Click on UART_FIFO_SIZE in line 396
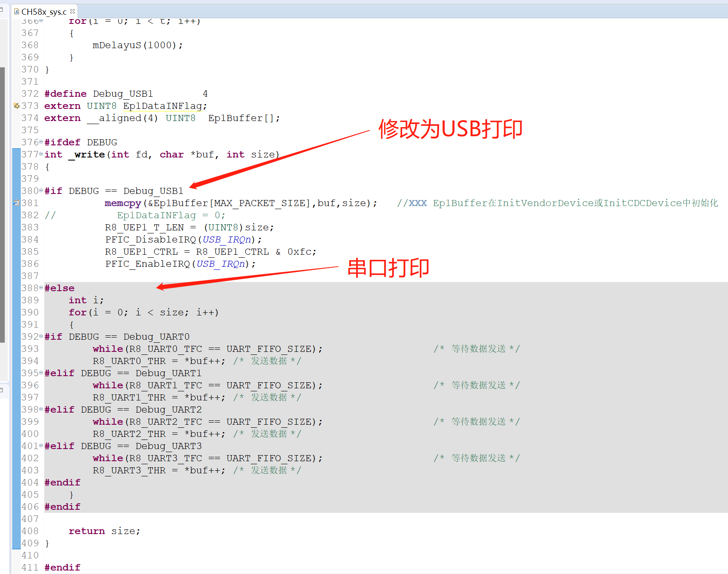The height and width of the screenshot is (574, 728). coord(269,385)
